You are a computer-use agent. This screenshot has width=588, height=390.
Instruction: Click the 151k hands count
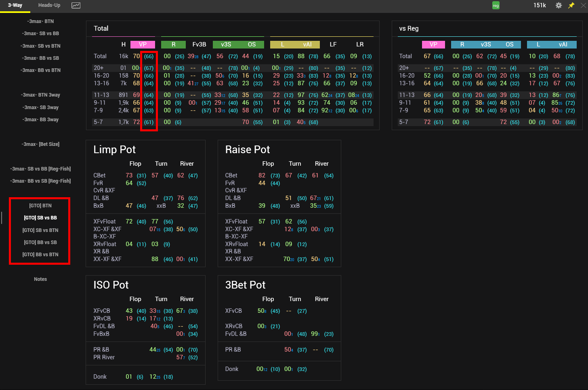pyautogui.click(x=540, y=5)
